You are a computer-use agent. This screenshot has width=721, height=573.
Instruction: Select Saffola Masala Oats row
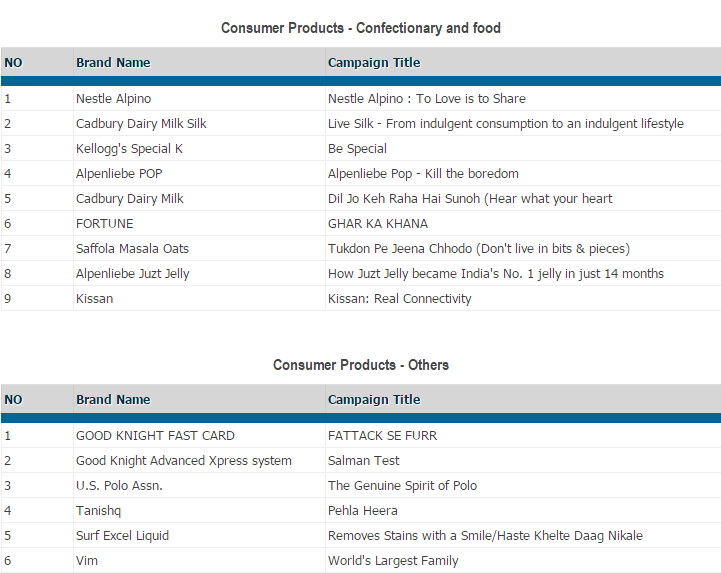click(132, 249)
